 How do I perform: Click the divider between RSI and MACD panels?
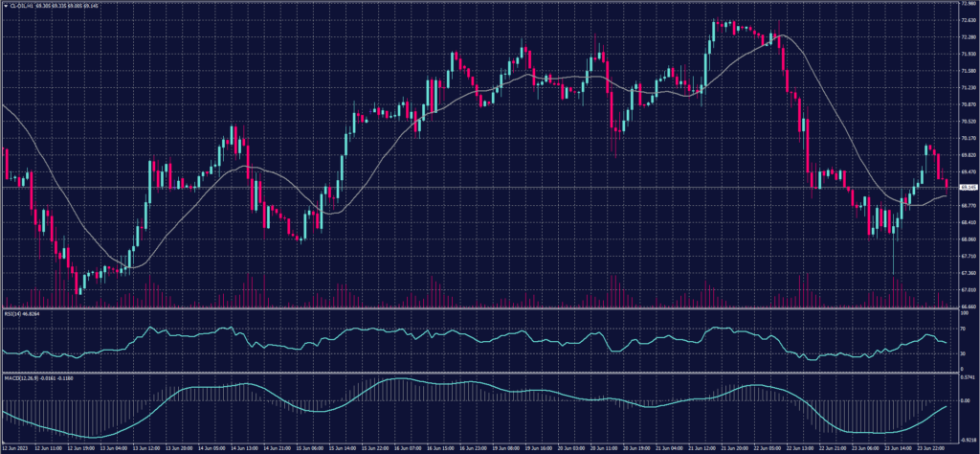[479, 372]
